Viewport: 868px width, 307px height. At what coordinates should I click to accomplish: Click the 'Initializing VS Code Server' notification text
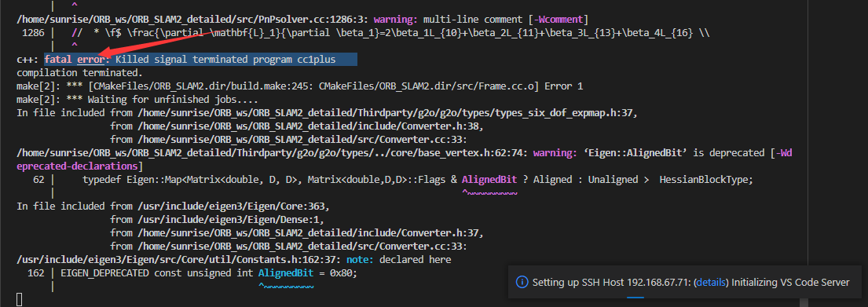tap(790, 282)
